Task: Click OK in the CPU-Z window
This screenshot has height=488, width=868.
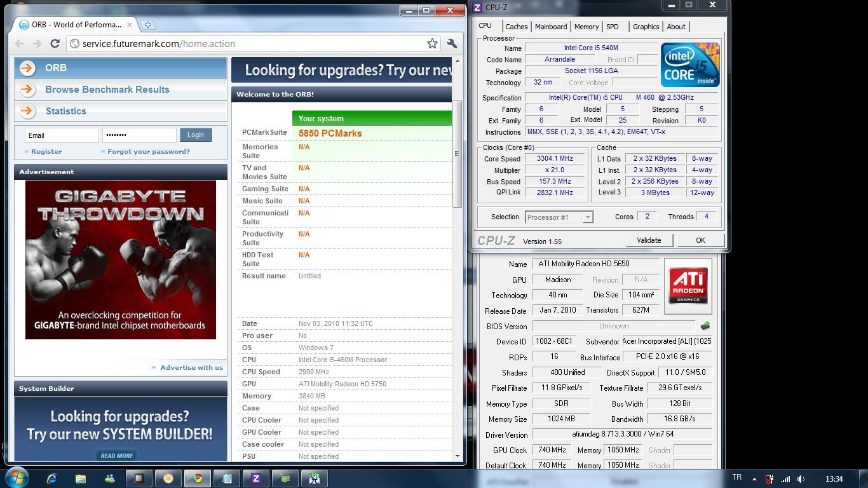Action: pos(700,240)
